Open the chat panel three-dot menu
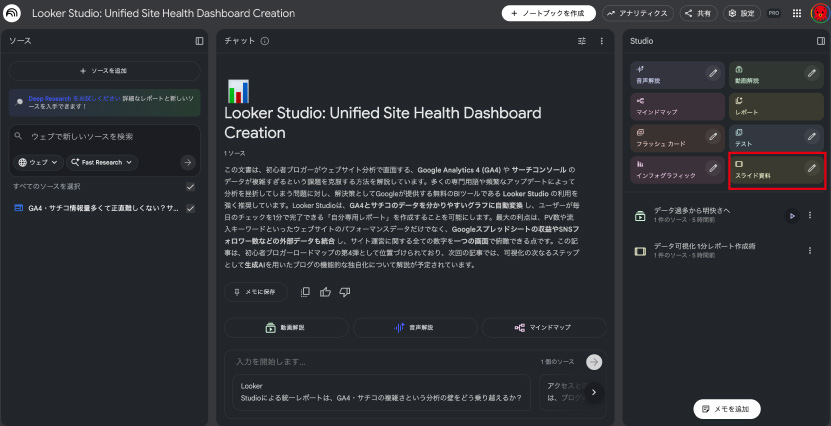Screen dimensions: 831x426 point(601,41)
